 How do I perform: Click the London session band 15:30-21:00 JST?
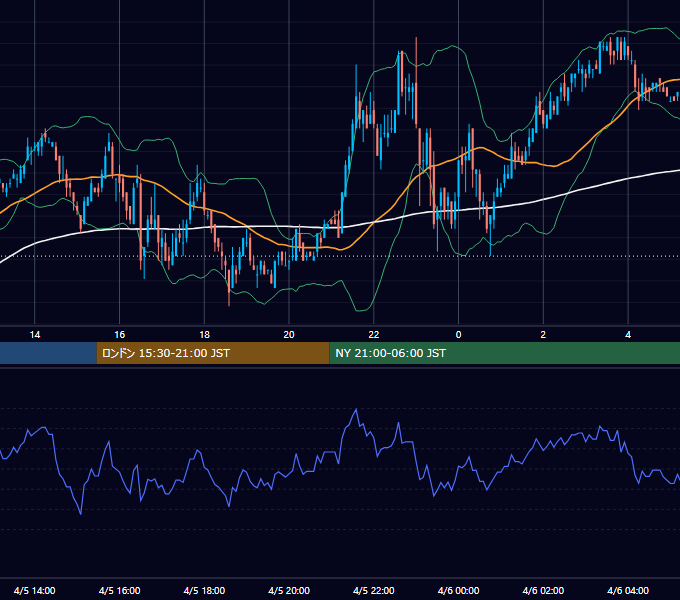pos(213,353)
